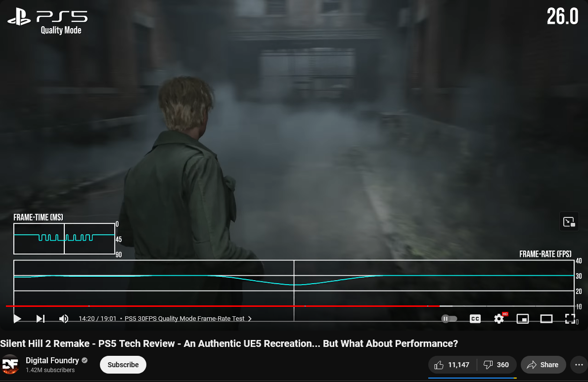The width and height of the screenshot is (588, 382).
Task: Share this video
Action: point(543,365)
